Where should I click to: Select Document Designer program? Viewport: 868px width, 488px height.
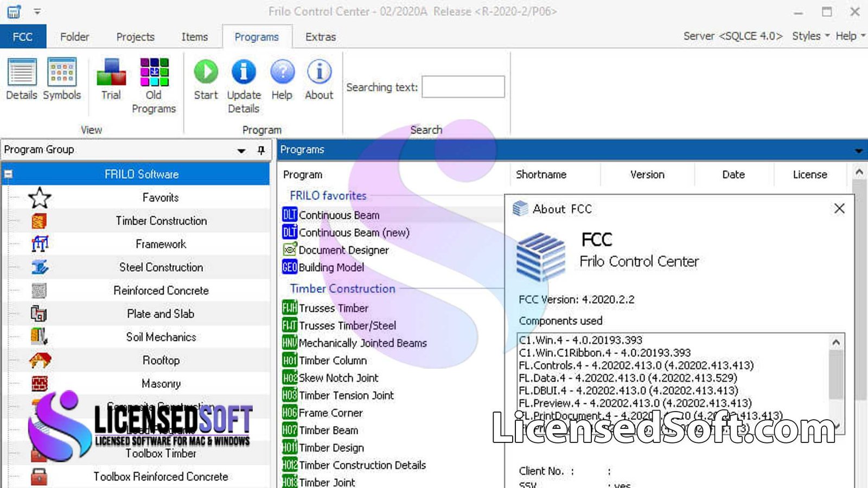click(x=336, y=250)
